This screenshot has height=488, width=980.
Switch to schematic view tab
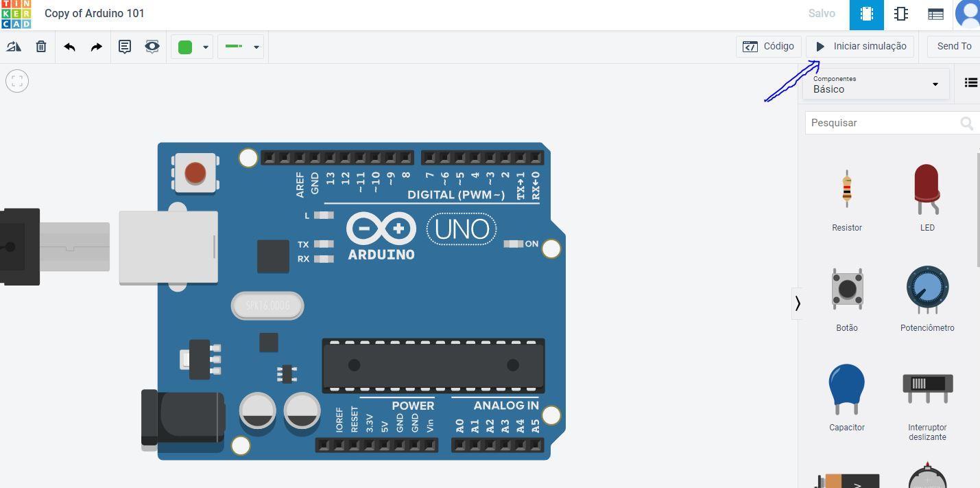901,14
